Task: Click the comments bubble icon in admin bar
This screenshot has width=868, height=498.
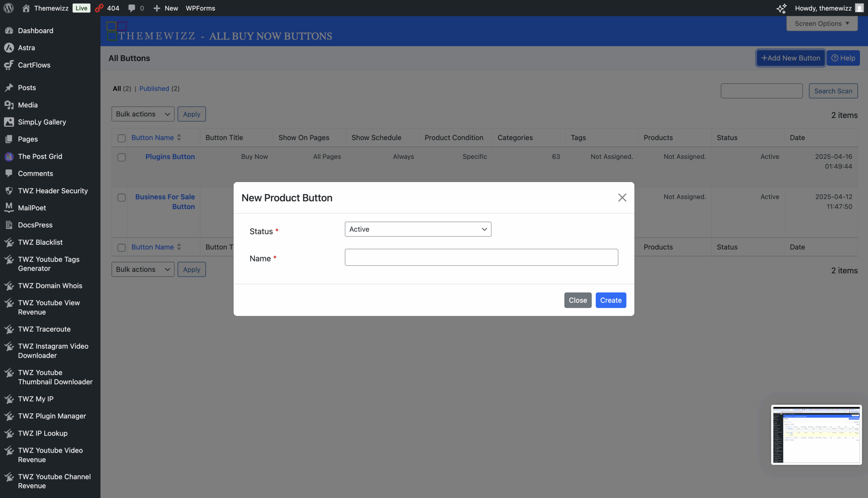Action: coord(132,8)
